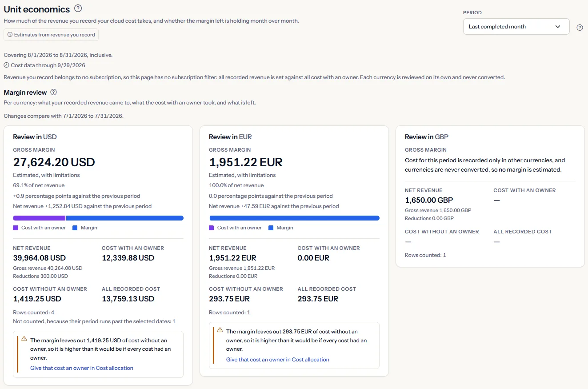The height and width of the screenshot is (389, 588).
Task: Open the help icon beside Margin review
Action: (54, 92)
